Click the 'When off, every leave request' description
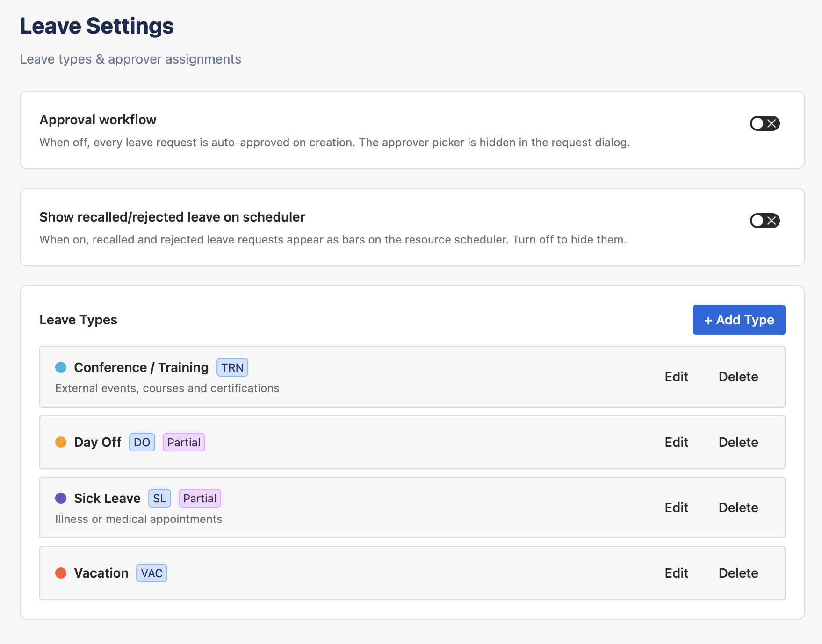The image size is (822, 644). [335, 143]
